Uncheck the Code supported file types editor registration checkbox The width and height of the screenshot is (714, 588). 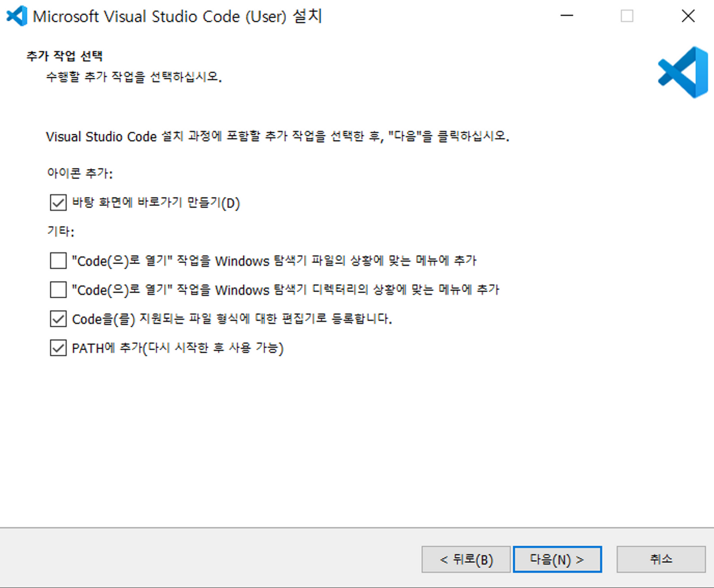pyautogui.click(x=58, y=319)
